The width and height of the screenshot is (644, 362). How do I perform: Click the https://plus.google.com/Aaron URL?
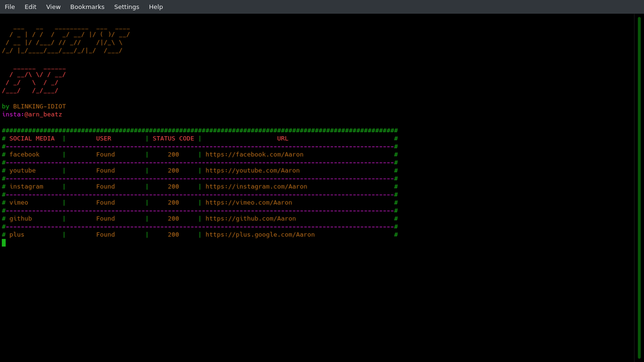(260, 235)
